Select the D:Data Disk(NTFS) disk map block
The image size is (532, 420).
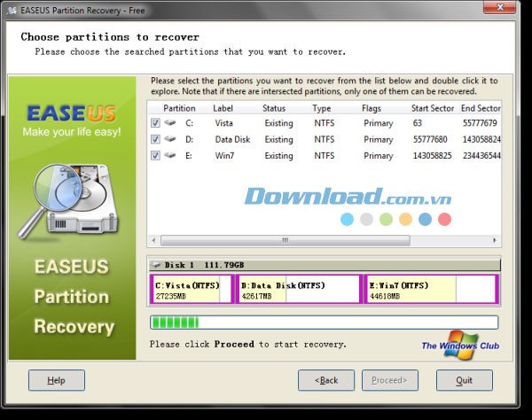[300, 289]
